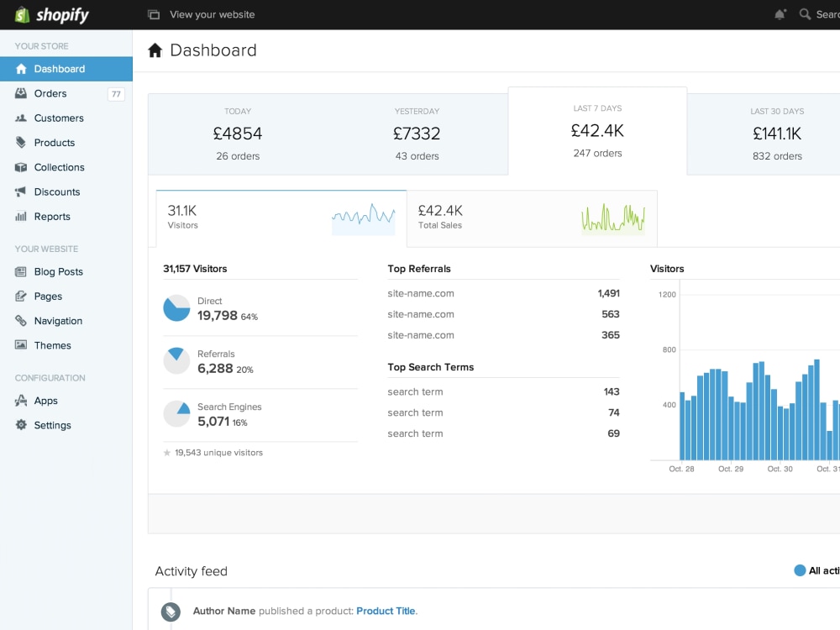Click the Pages edit icon
The width and height of the screenshot is (840, 630).
coord(21,297)
